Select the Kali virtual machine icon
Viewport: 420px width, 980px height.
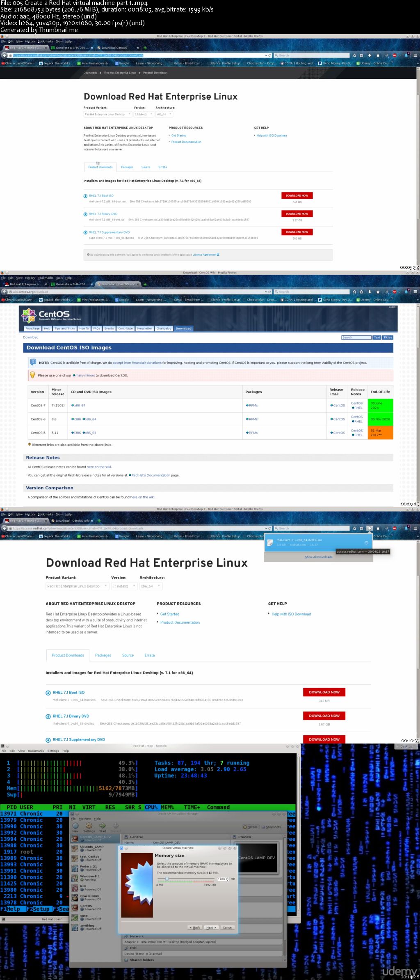click(x=75, y=888)
